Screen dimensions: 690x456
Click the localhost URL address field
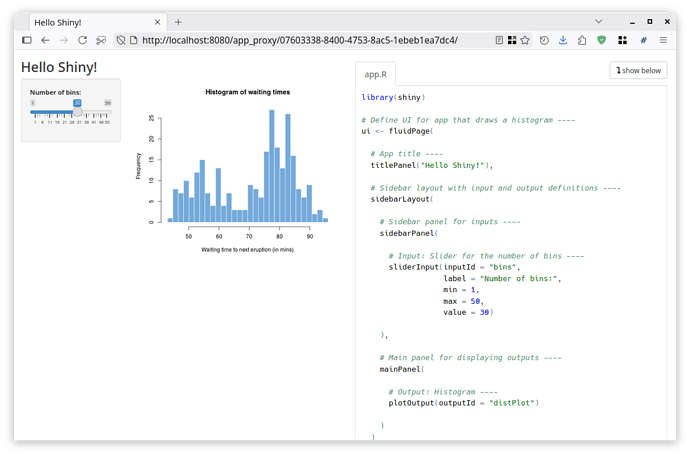(300, 40)
